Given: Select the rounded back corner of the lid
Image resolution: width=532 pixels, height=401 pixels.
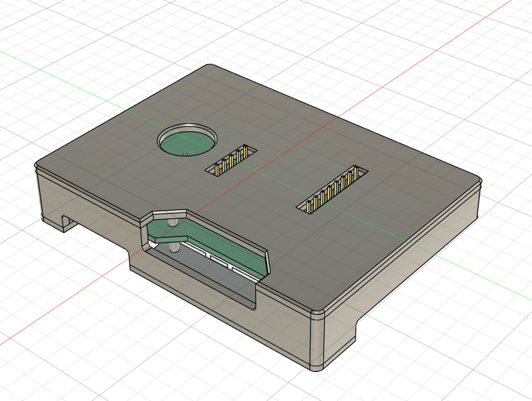Looking at the screenshot, I should click(208, 66).
